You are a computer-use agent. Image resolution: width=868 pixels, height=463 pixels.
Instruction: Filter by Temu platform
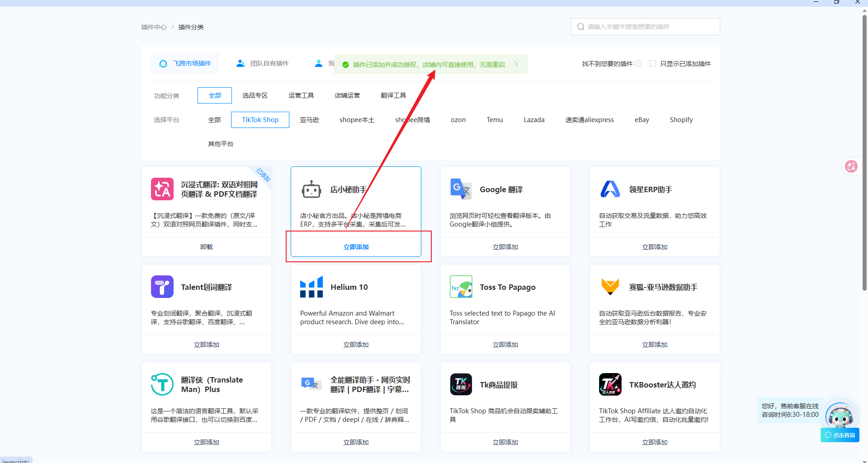pos(495,120)
